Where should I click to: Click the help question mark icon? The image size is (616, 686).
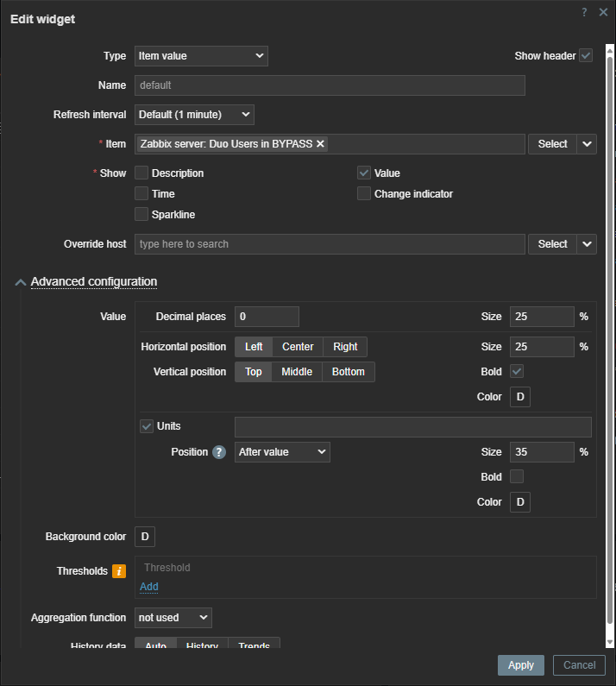pyautogui.click(x=584, y=12)
